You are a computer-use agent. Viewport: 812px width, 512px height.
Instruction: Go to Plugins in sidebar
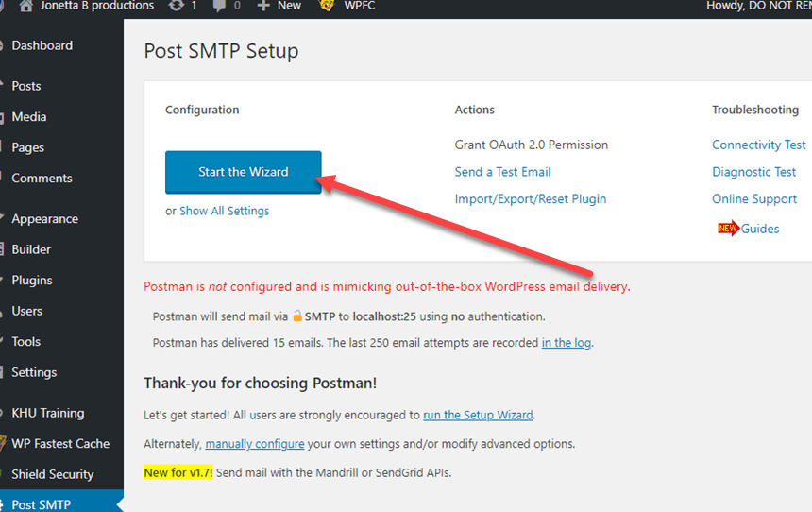coord(32,281)
